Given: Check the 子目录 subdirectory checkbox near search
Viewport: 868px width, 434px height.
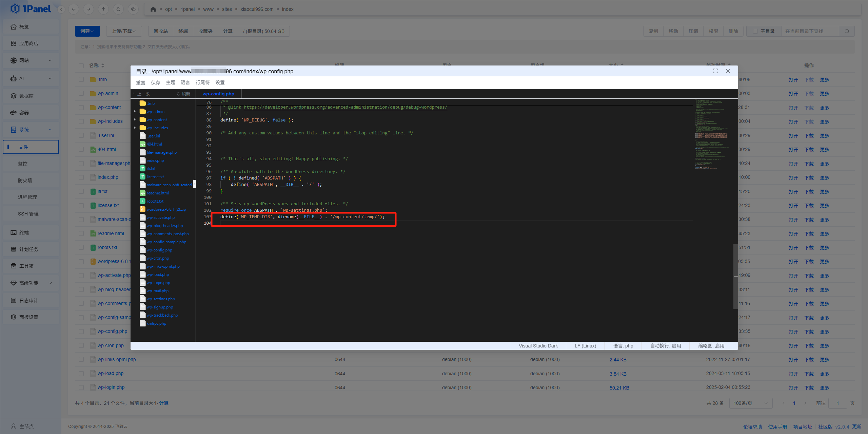Looking at the screenshot, I should coord(755,31).
